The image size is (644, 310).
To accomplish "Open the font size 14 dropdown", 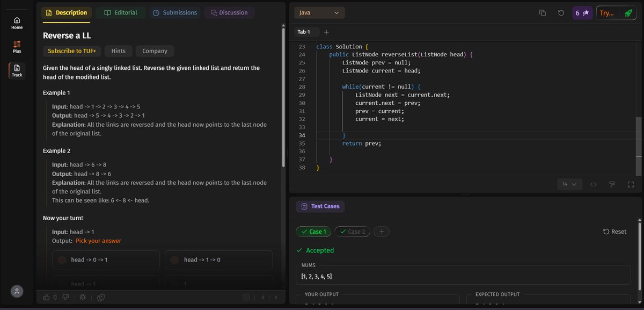I will point(569,184).
